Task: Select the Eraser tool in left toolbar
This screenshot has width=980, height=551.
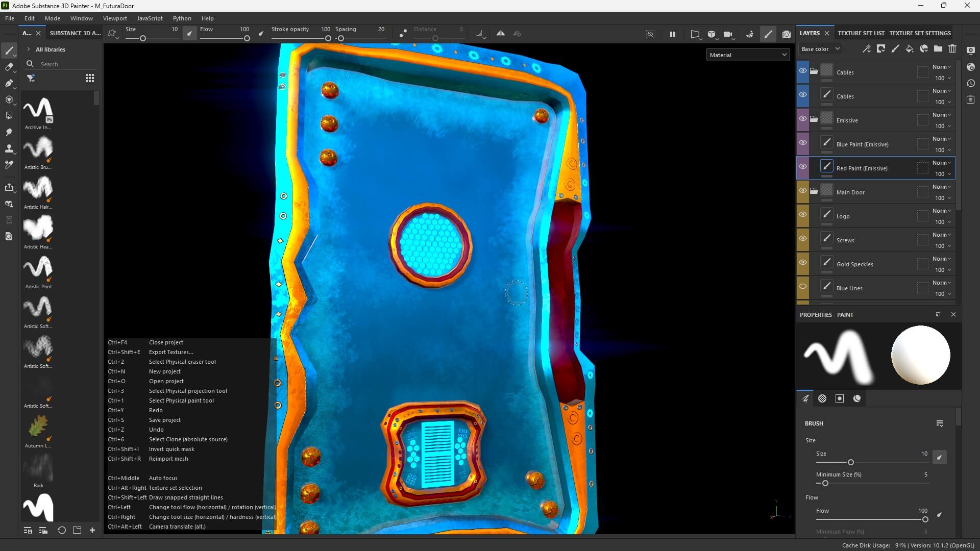Action: click(x=9, y=67)
